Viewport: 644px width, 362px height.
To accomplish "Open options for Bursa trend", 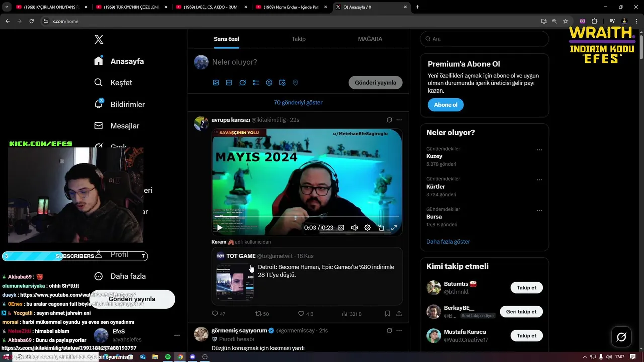I will [539, 210].
